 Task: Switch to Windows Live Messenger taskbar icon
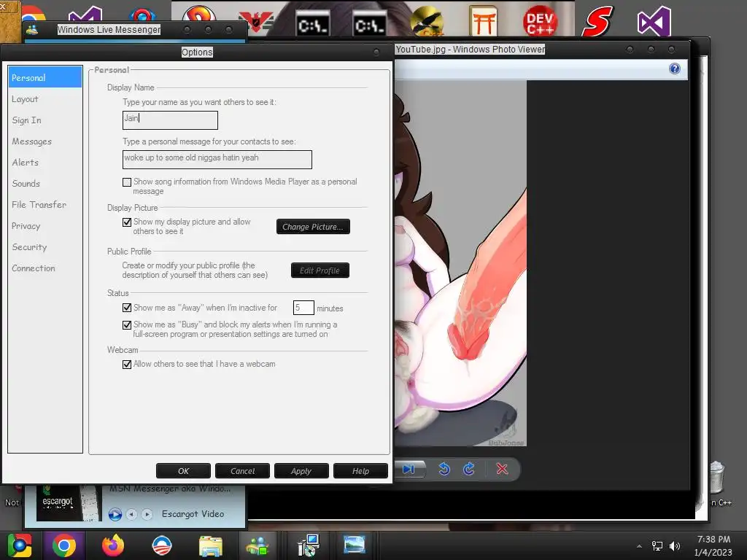point(258,545)
